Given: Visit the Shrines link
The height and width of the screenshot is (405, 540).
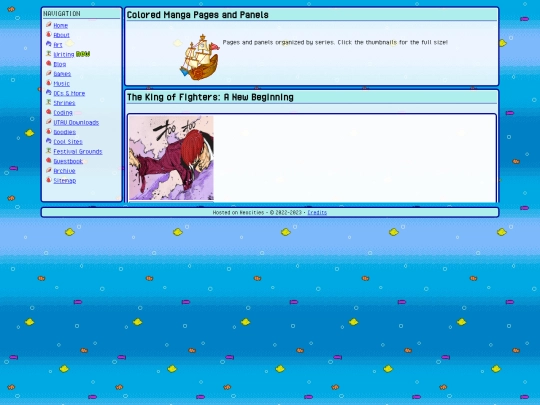Looking at the screenshot, I should (x=64, y=103).
